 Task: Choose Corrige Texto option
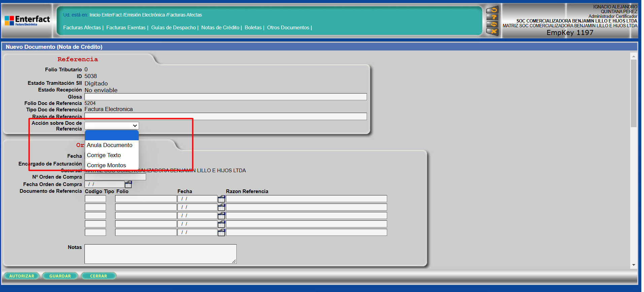click(104, 155)
